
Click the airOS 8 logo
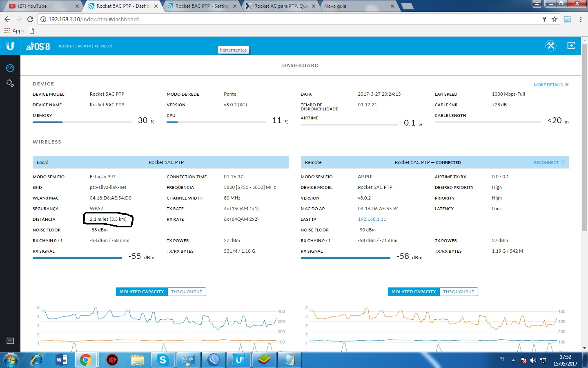pyautogui.click(x=38, y=46)
